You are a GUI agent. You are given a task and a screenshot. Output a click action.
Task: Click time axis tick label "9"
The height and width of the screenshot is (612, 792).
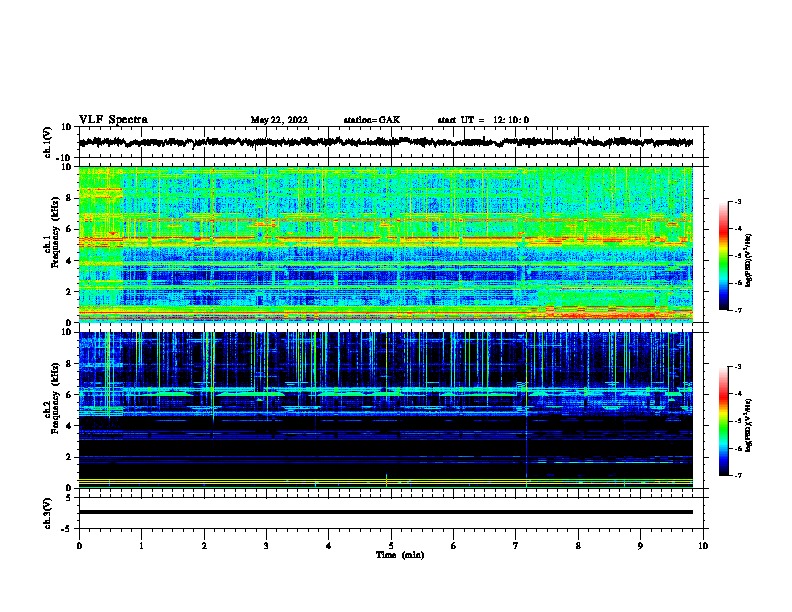click(x=640, y=546)
